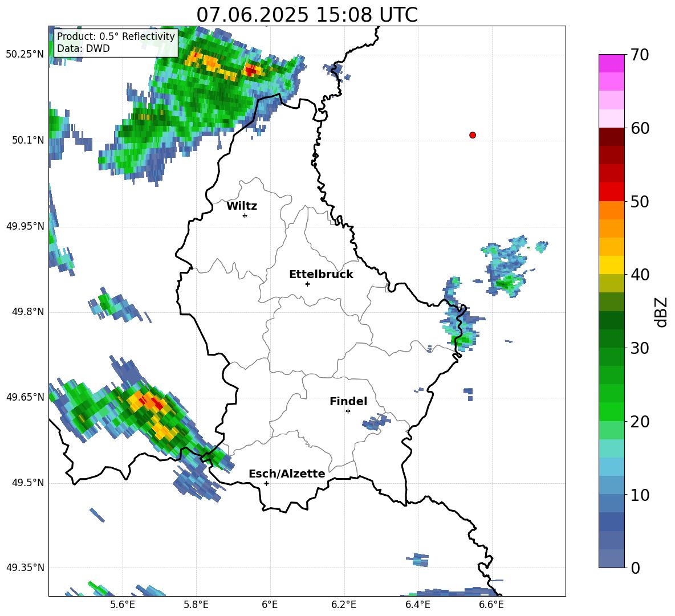Click the 6.4°E longitude label

point(417,605)
